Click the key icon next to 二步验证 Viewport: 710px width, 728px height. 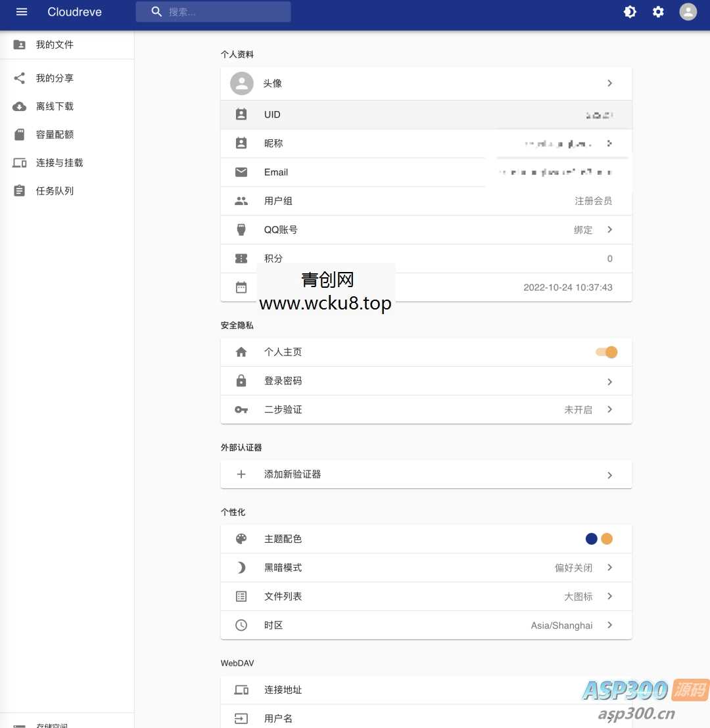241,409
